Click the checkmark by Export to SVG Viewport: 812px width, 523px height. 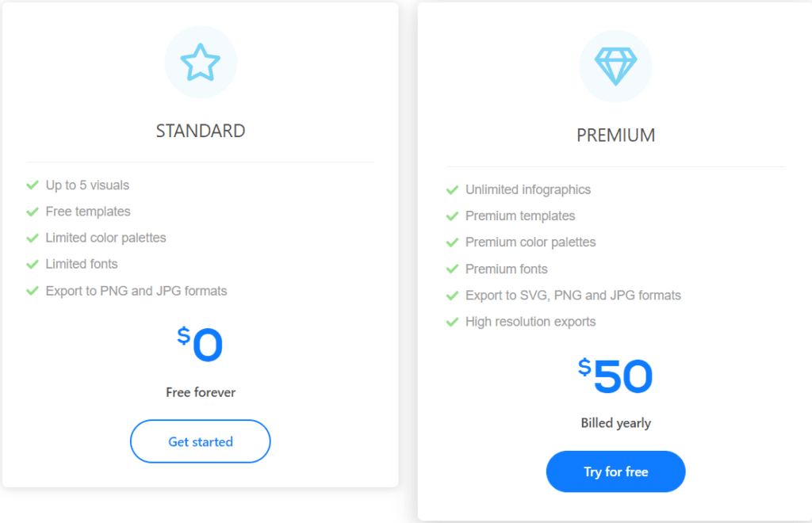pos(452,296)
